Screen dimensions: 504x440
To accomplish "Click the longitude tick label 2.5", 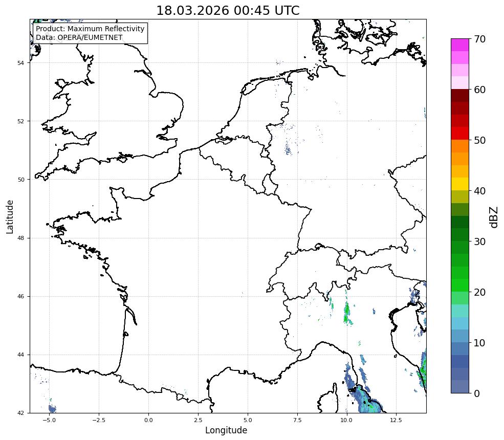I will click(x=198, y=420).
